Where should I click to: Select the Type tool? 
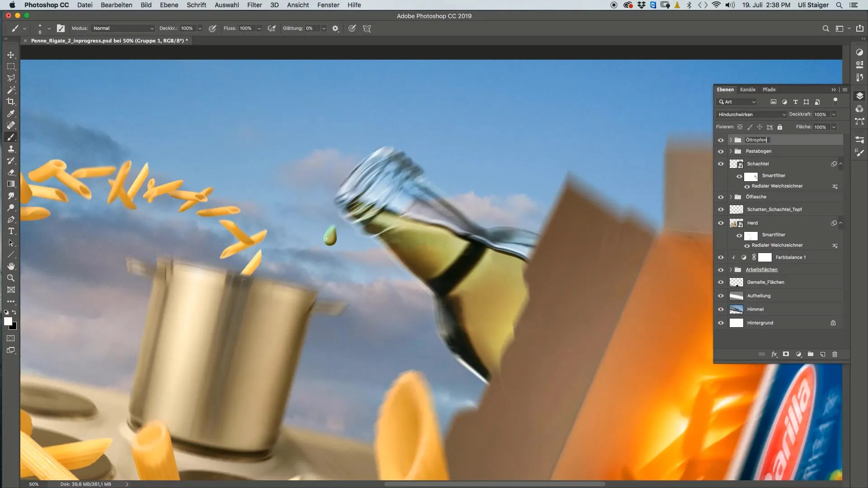click(x=11, y=231)
